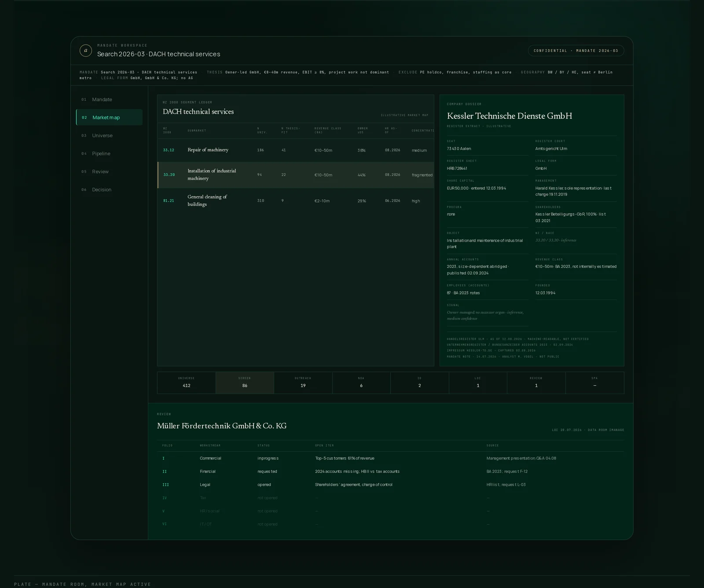Select the Repair of machinery row
Viewport: 704px width, 588px height.
point(296,150)
